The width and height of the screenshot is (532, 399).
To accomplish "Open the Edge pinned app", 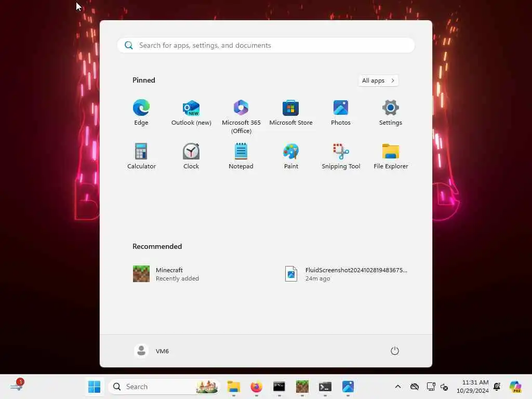I will 141,113.
